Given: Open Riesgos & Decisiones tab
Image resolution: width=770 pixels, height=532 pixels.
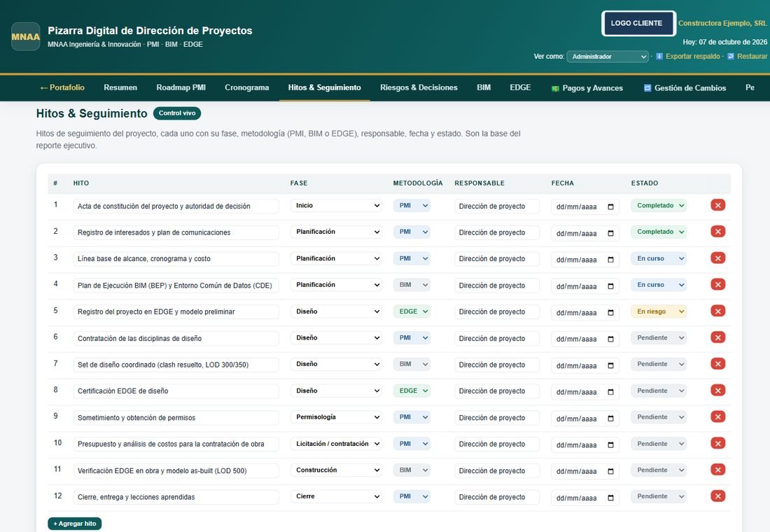Looking at the screenshot, I should coord(419,87).
